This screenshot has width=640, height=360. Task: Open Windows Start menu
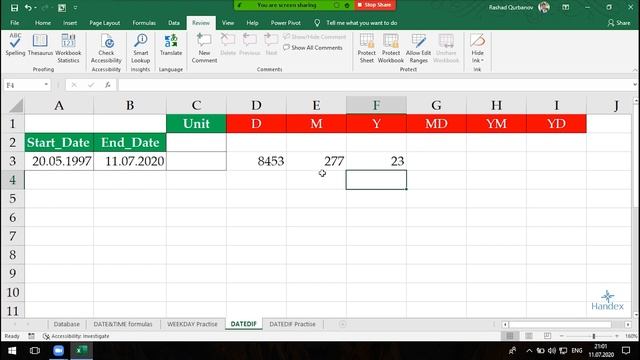[12, 351]
